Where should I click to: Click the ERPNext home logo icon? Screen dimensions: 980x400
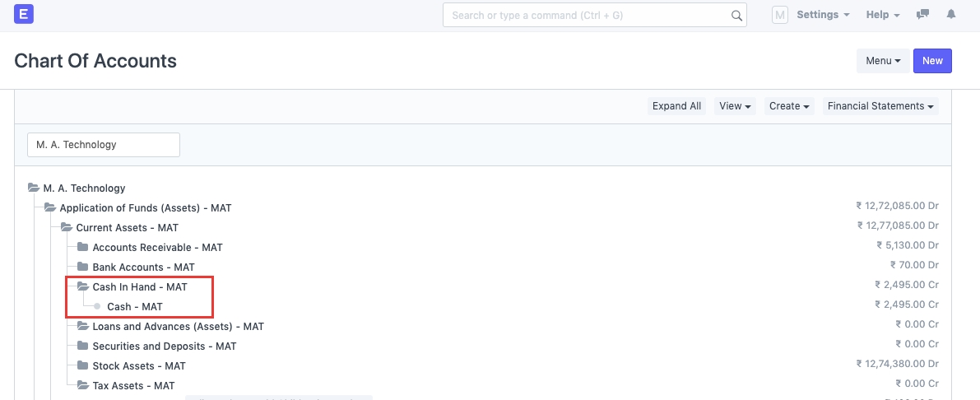[24, 15]
